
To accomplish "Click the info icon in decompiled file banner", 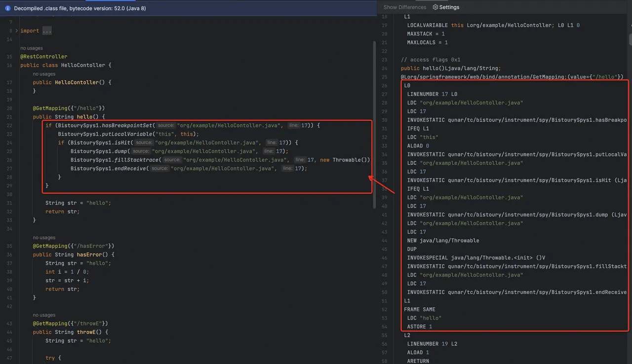I will pyautogui.click(x=7, y=8).
